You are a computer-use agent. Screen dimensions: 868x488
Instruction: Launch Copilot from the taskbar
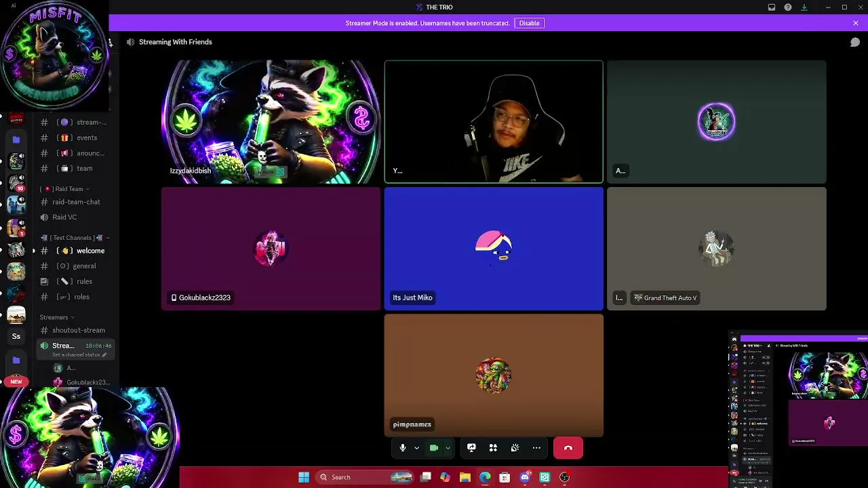coord(445,477)
